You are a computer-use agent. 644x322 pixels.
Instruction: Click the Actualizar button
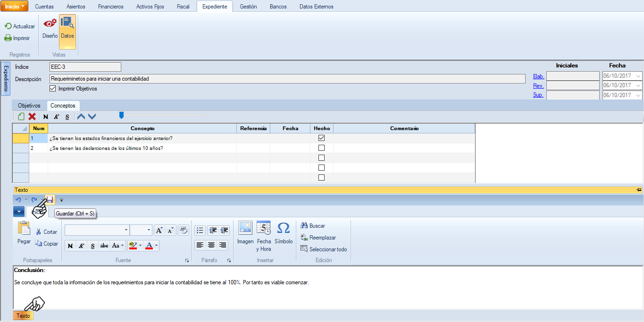(20, 26)
